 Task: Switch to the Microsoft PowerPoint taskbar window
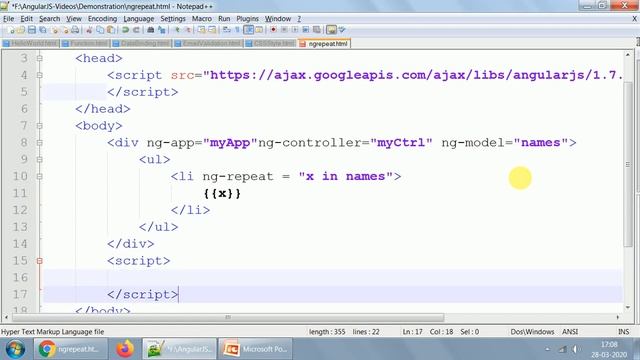[x=255, y=349]
